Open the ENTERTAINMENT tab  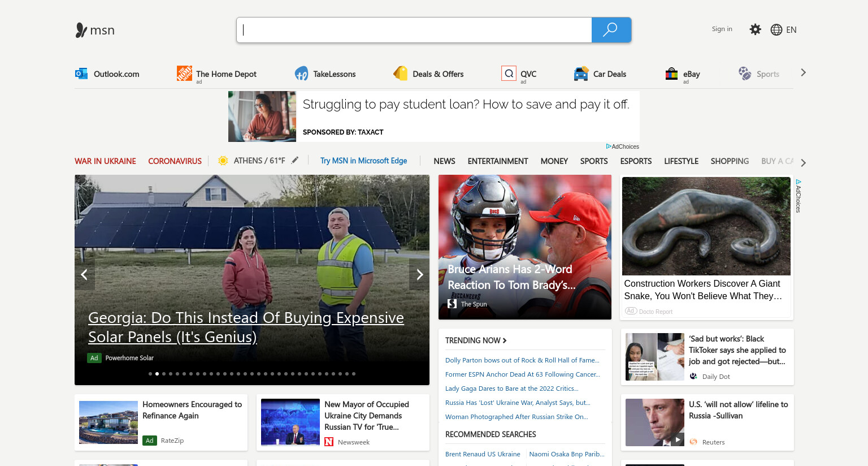(498, 161)
